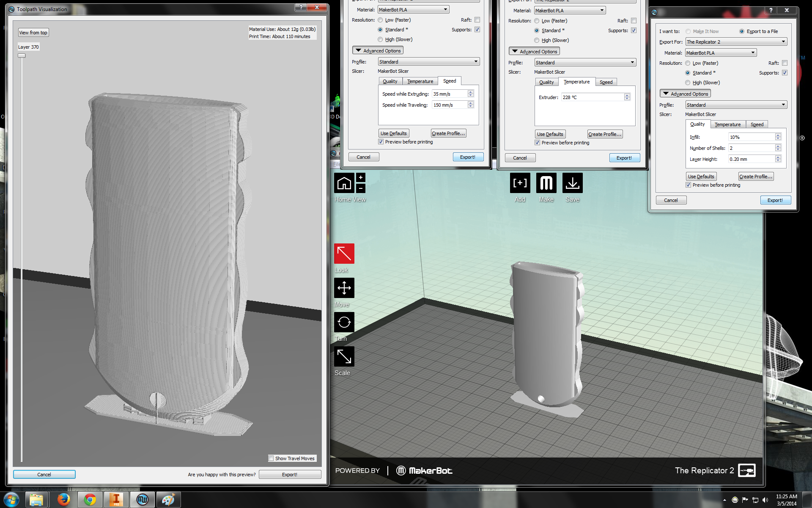Viewport: 812px width, 508px height.
Task: Select the Move tool
Action: [344, 288]
